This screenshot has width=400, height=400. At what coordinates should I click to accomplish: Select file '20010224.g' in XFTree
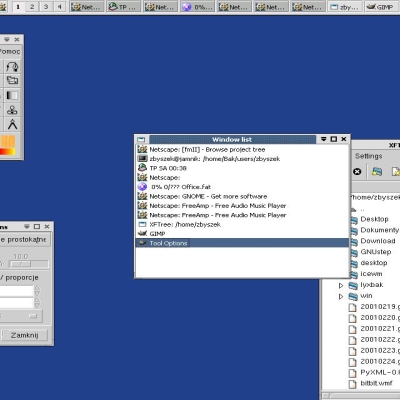point(380,361)
